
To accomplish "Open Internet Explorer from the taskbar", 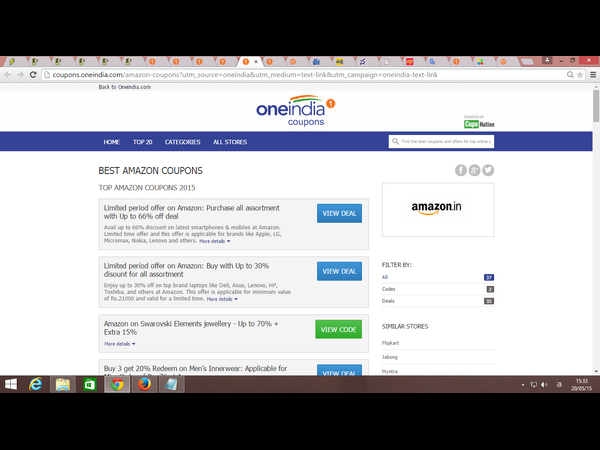I will click(x=37, y=384).
